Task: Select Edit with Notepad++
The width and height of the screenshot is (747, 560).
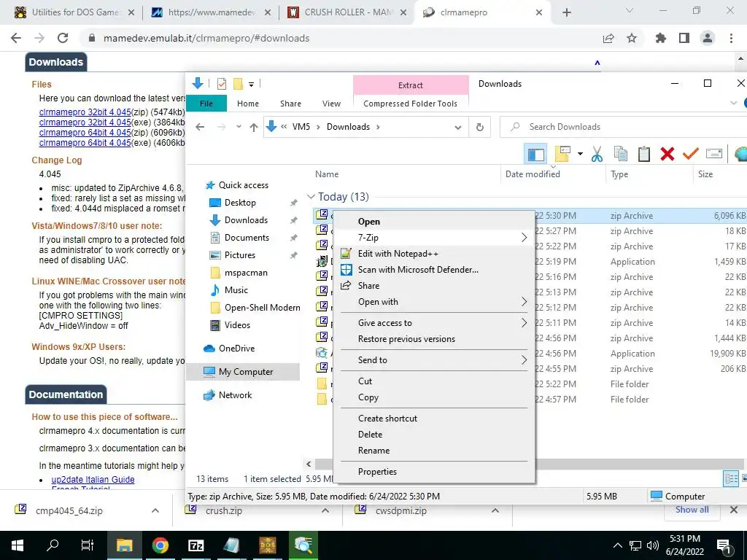Action: click(x=434, y=253)
